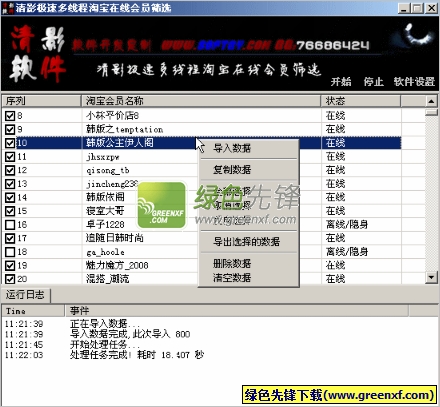This screenshot has height=407, width=440.
Task: Click 清空数据 in the context menu
Action: 232,277
